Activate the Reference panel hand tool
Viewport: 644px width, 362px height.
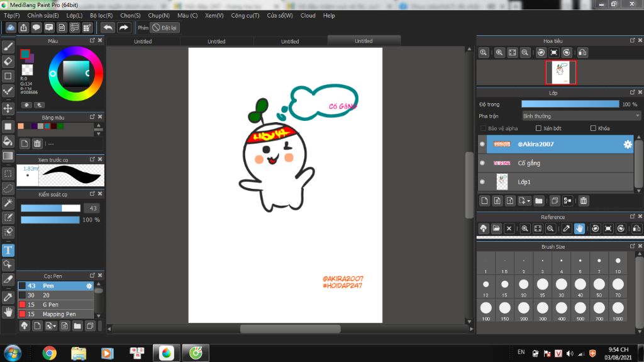point(579,229)
